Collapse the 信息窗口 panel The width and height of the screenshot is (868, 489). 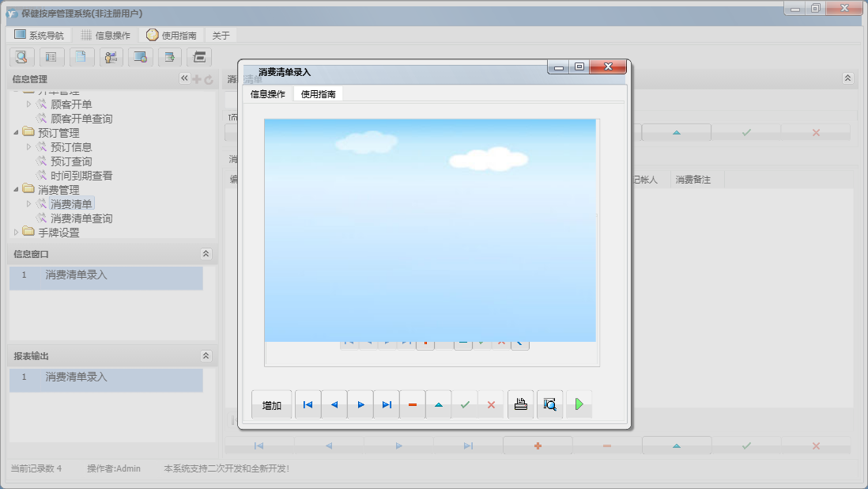coord(206,254)
